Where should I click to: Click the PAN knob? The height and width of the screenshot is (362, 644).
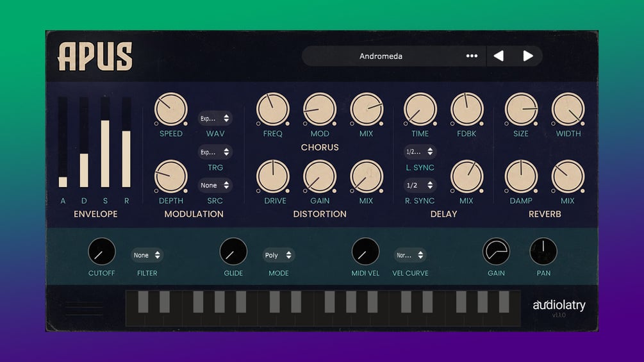click(543, 251)
